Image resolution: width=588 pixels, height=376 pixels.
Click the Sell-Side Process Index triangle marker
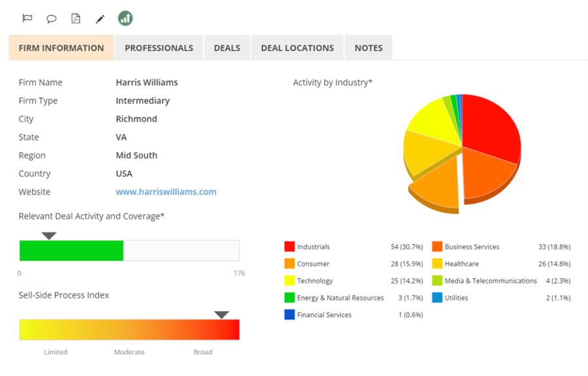click(221, 315)
